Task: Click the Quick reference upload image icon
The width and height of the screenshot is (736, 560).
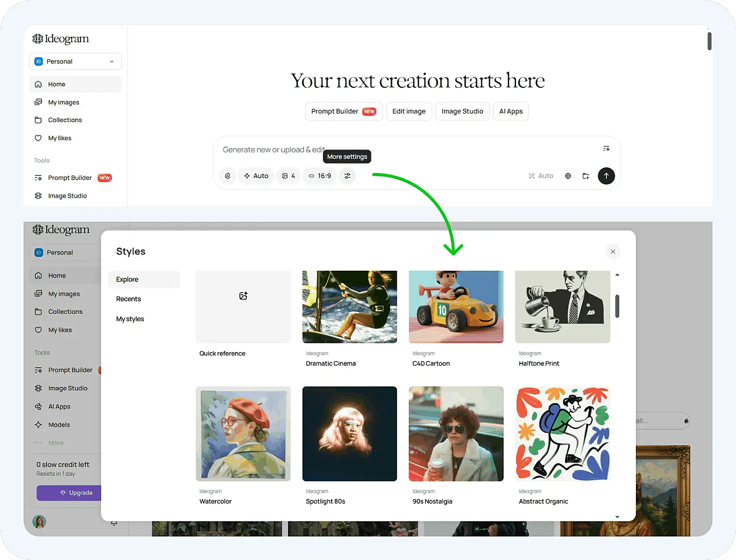Action: (x=243, y=296)
